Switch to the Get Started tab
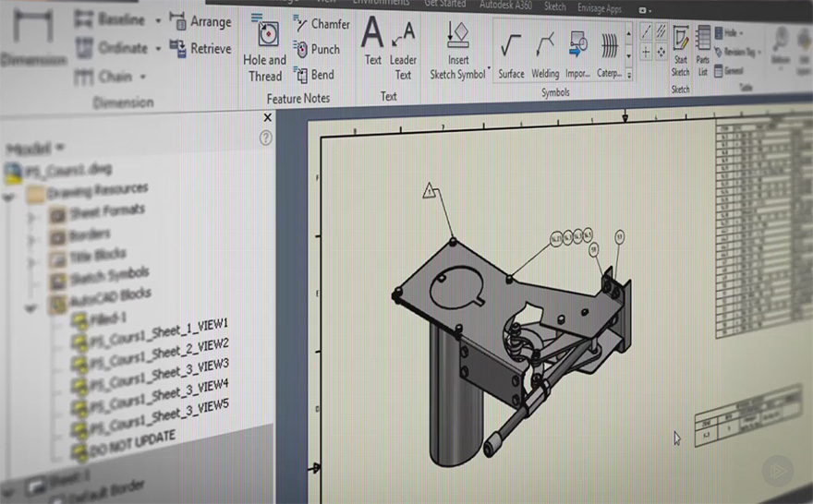 pos(445,4)
